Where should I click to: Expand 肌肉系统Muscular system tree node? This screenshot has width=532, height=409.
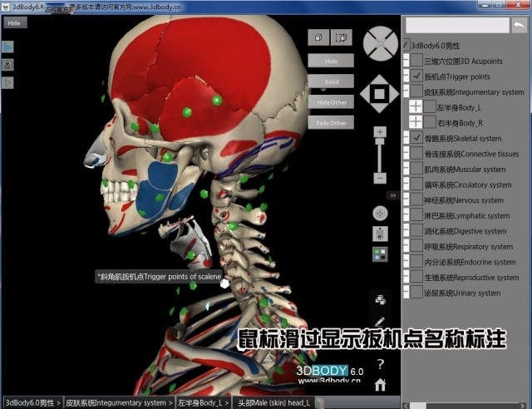pos(406,169)
